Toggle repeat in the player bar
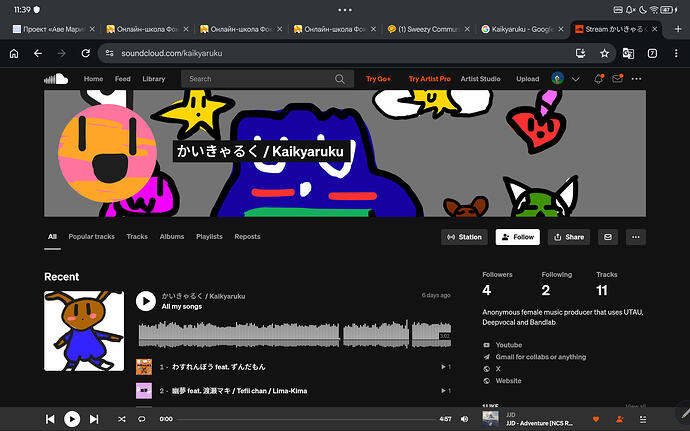Screen dimensions: 690x431 coord(141,419)
